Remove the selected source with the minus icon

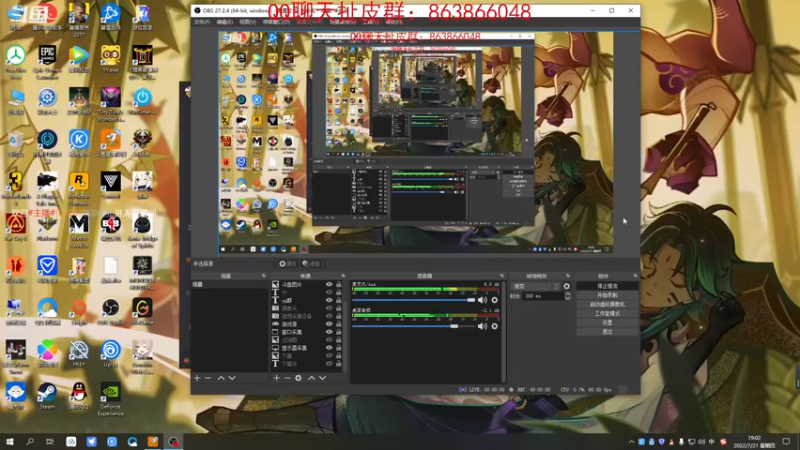click(287, 378)
